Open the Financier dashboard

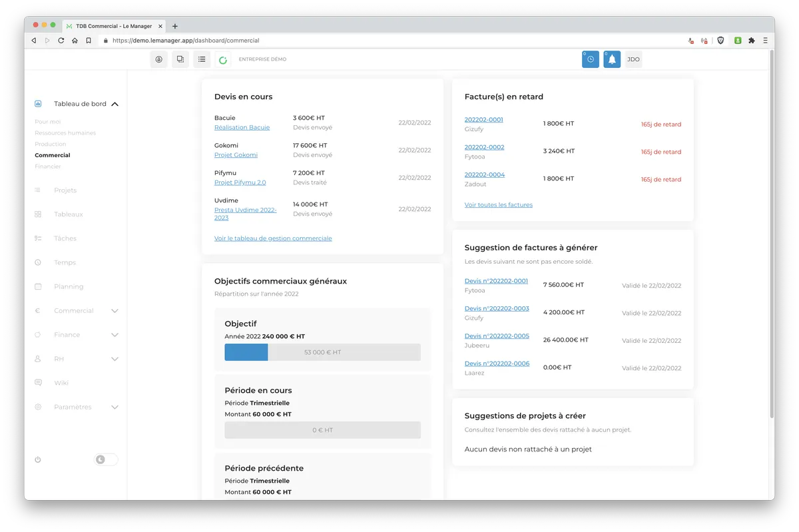pyautogui.click(x=48, y=166)
